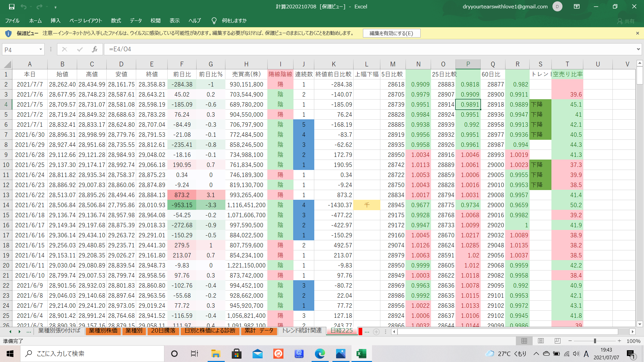Viewport: 644px width, 362px height.
Task: Open the Name Box dropdown arrow
Action: [41, 50]
